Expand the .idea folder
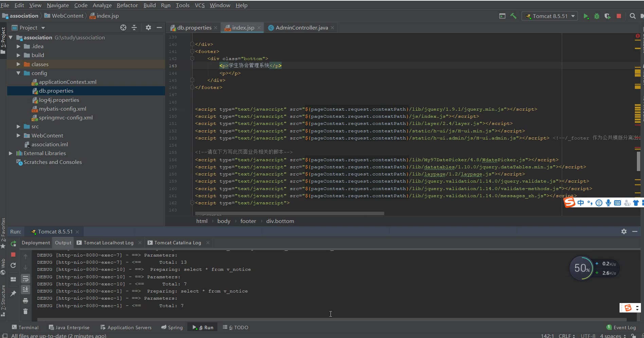The image size is (644, 338). pos(19,46)
